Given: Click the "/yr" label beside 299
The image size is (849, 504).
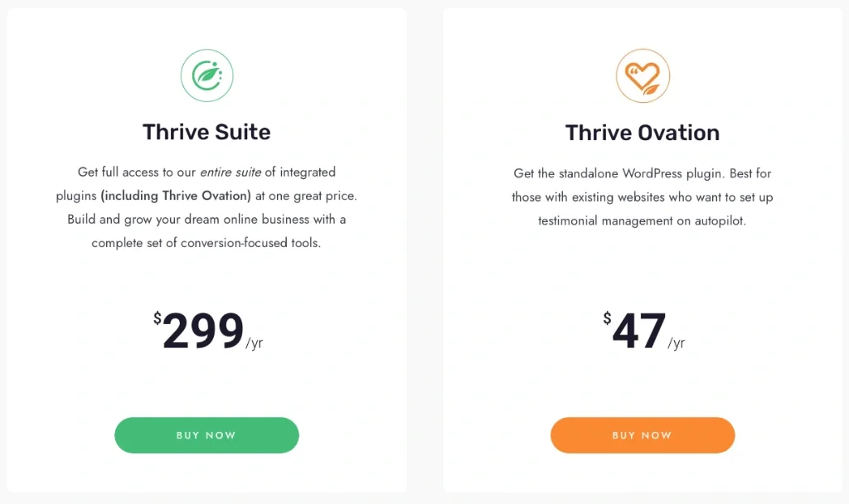Looking at the screenshot, I should (x=255, y=342).
